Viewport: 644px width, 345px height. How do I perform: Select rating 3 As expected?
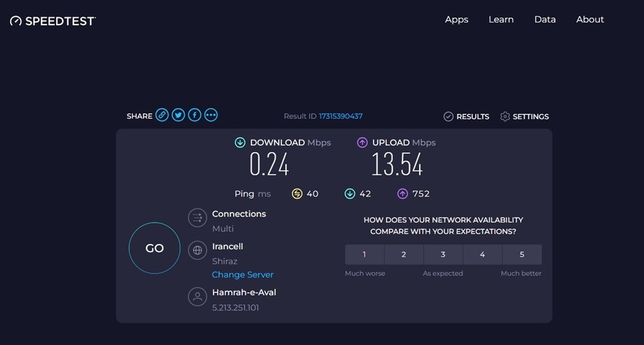coord(443,254)
